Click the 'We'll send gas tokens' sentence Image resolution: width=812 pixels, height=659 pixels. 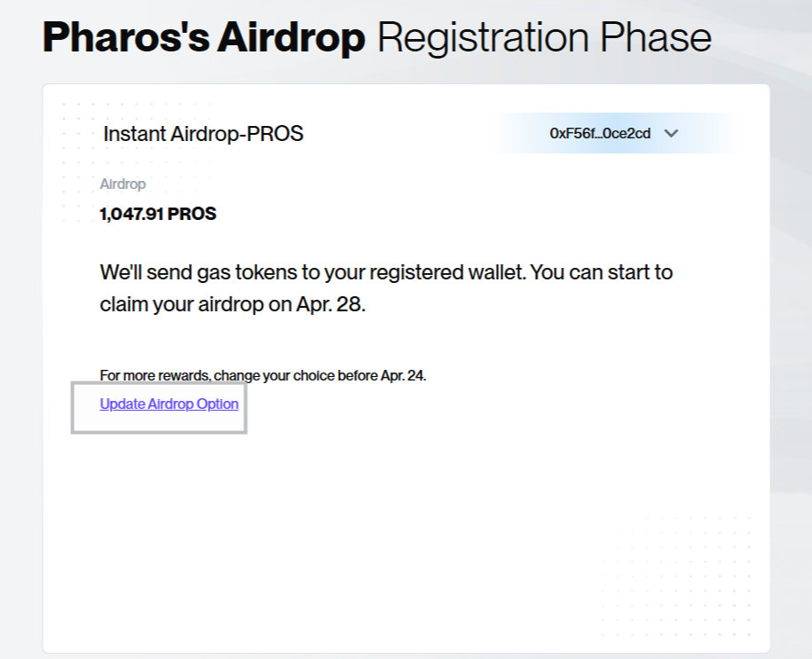tap(386, 271)
